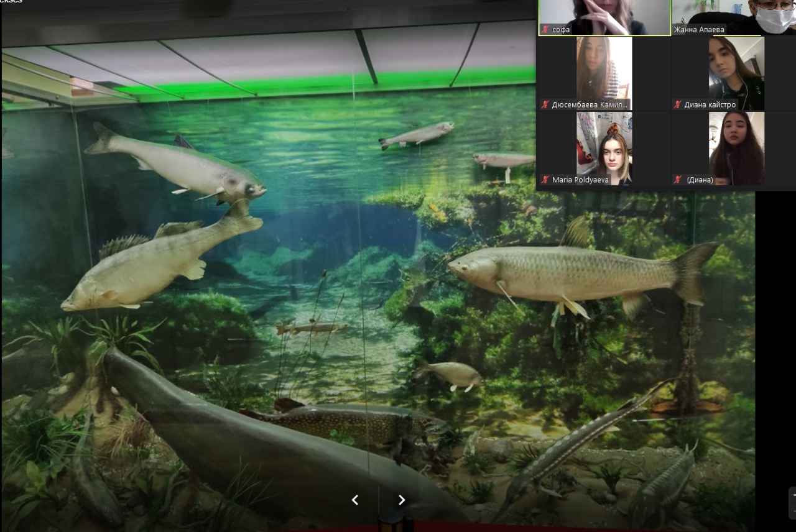Image resolution: width=796 pixels, height=532 pixels.
Task: Click the софа name label
Action: point(561,29)
